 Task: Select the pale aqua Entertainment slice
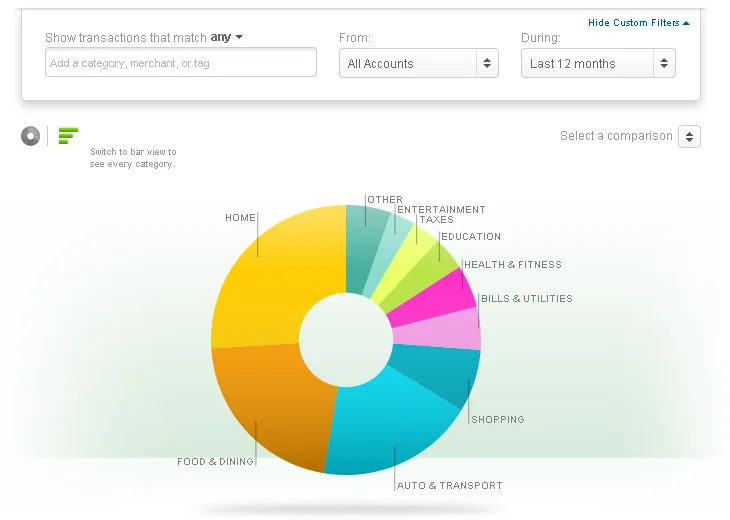(x=386, y=258)
